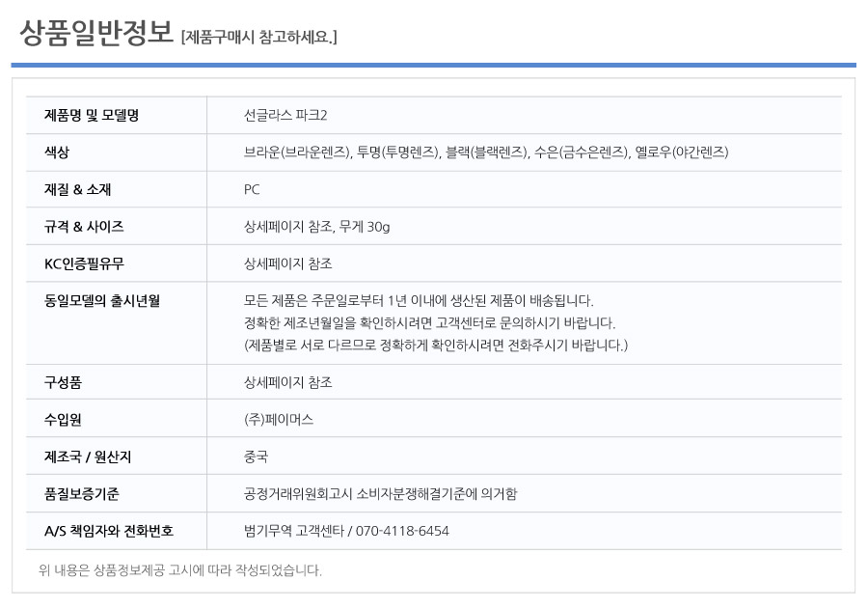This screenshot has width=868, height=609.
Task: Select the KC인증필유무 label
Action: (x=84, y=263)
